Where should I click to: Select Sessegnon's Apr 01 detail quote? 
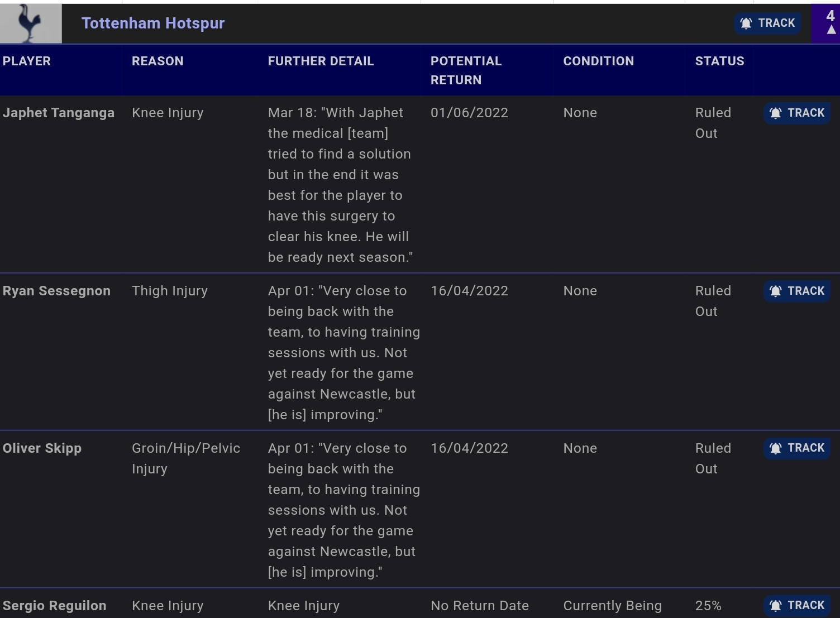[343, 353]
